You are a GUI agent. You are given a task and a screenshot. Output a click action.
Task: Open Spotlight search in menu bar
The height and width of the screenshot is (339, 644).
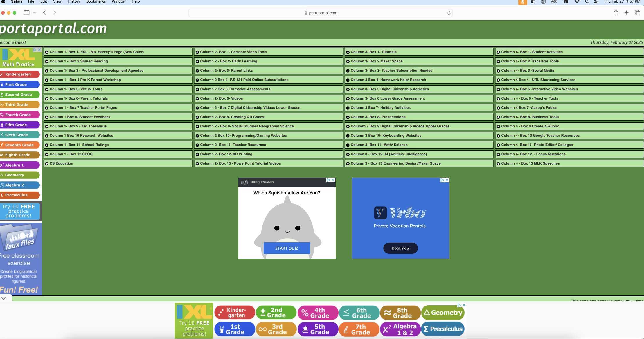pos(587,2)
